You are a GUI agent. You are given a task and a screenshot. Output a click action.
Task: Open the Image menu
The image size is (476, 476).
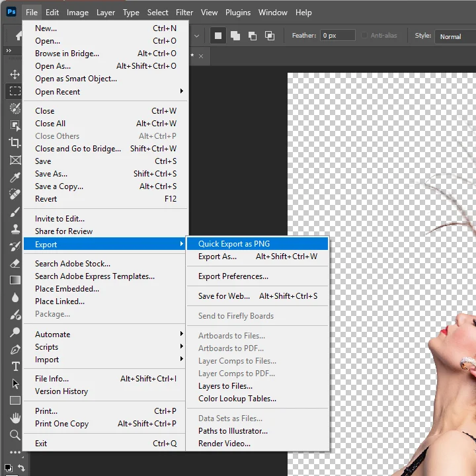point(77,13)
